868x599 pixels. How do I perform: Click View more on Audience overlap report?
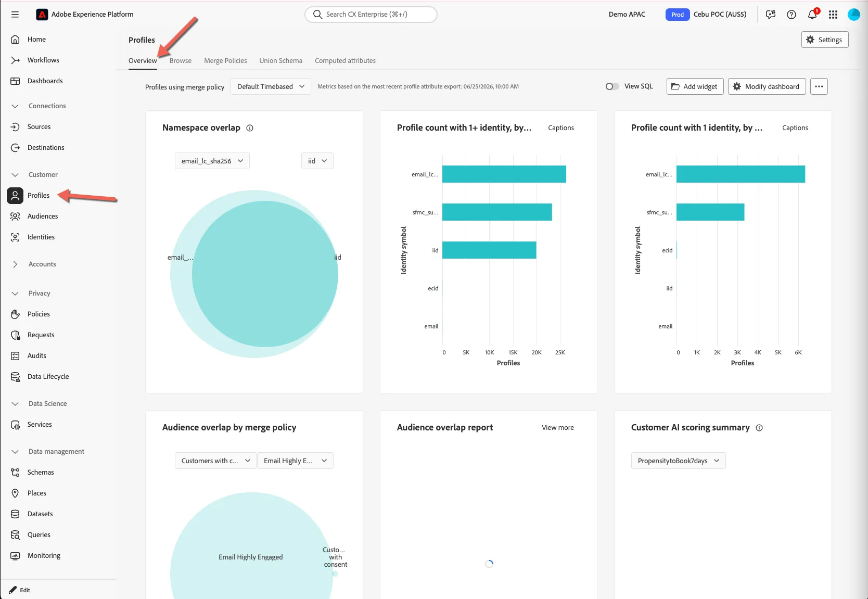click(558, 428)
